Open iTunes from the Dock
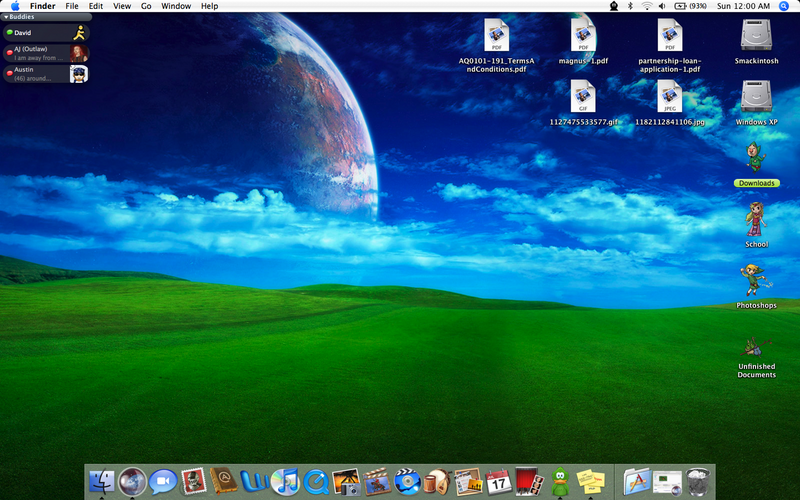This screenshot has height=500, width=800. click(285, 482)
